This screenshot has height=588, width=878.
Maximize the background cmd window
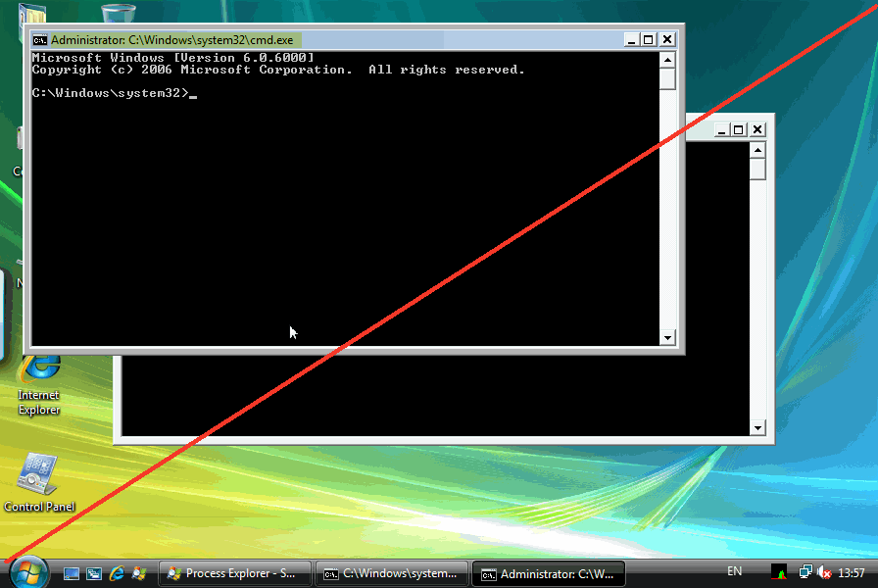point(739,130)
